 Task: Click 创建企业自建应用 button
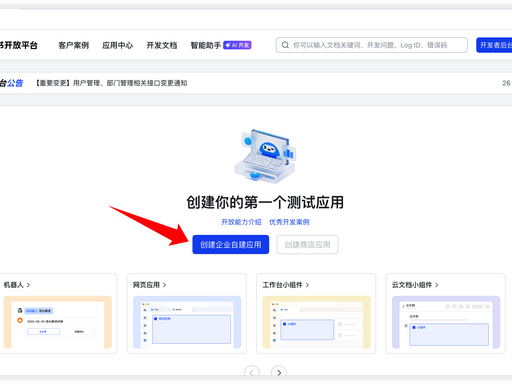231,245
